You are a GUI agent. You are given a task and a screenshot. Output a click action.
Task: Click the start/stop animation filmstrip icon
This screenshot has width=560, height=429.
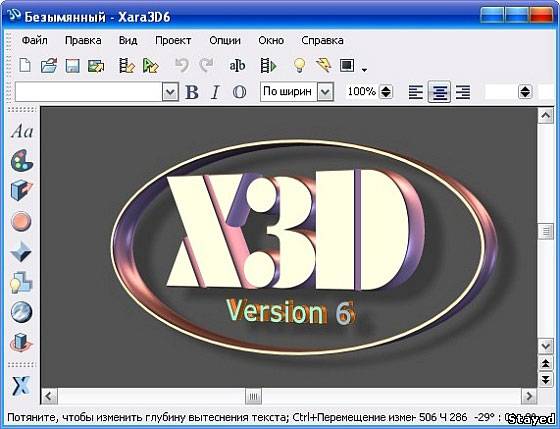[268, 66]
